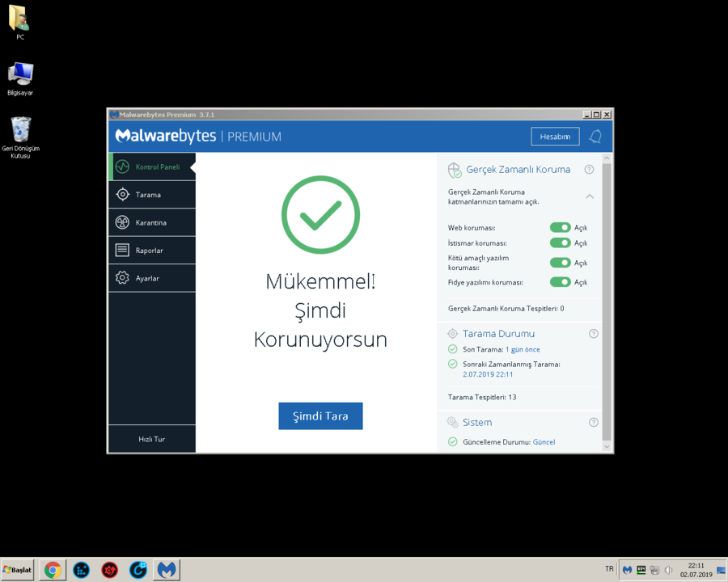Toggle Fidye yazılımı koruması switch

tap(561, 282)
